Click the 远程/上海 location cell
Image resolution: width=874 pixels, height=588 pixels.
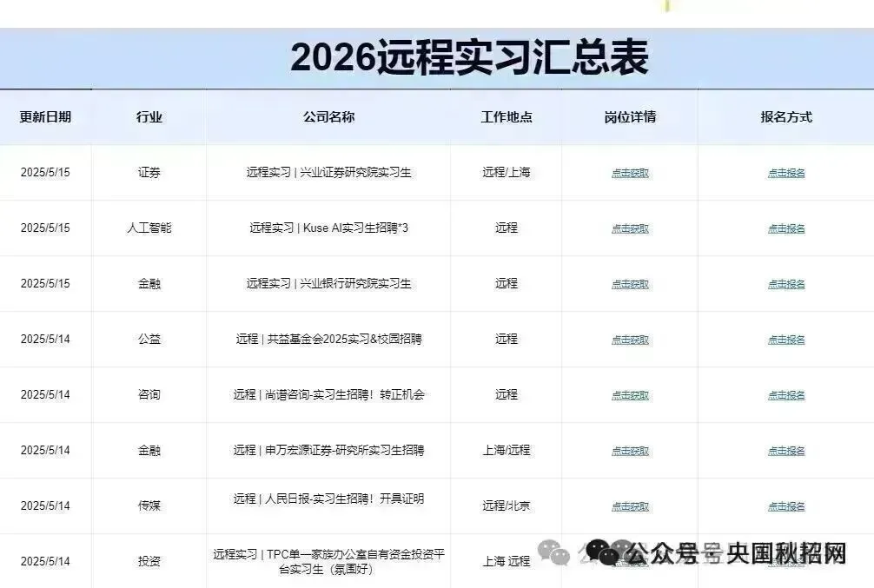coord(507,172)
